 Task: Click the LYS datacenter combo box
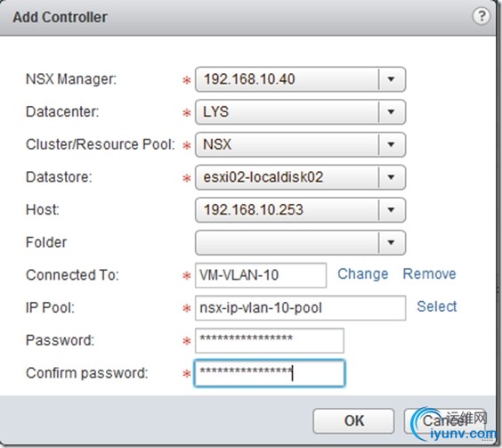[x=300, y=112]
